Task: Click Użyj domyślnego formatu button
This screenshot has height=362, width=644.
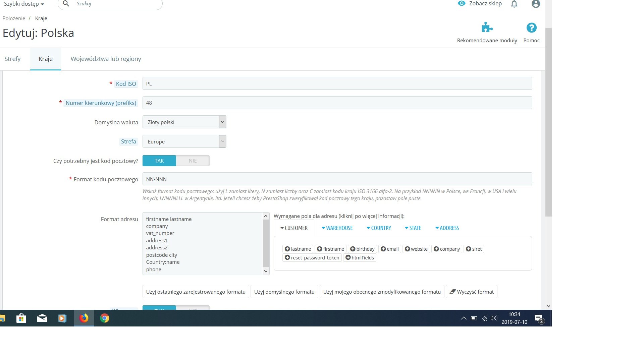Action: [x=284, y=292]
